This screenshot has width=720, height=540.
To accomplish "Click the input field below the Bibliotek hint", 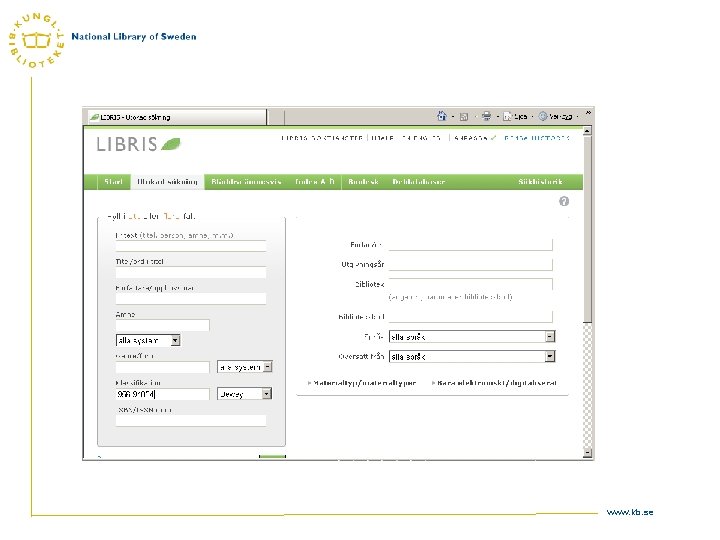I will point(471,316).
